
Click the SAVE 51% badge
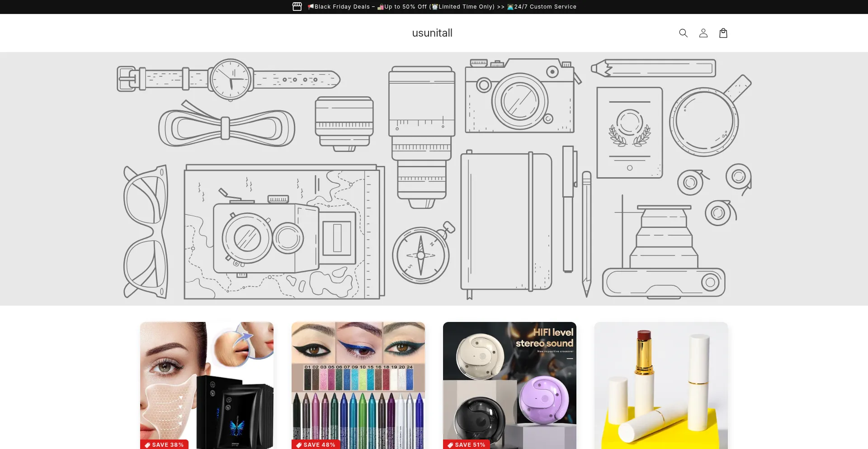[467, 444]
